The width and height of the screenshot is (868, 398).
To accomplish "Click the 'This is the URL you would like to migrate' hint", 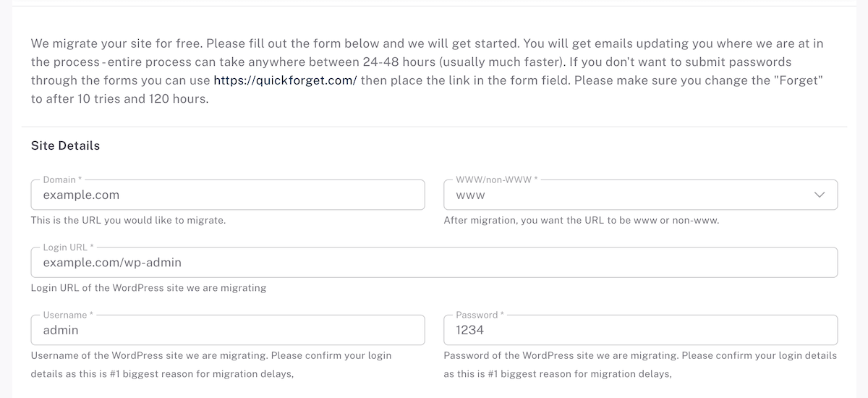I will (128, 220).
